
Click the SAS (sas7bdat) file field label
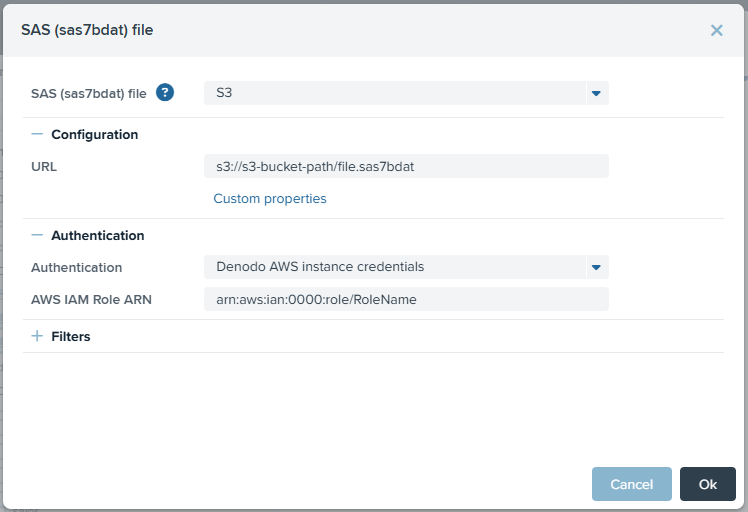[89, 94]
